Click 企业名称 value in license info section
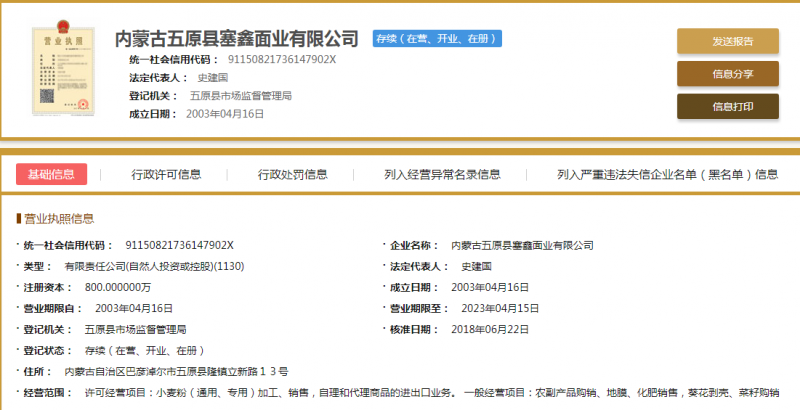This screenshot has height=410, width=800. click(522, 245)
